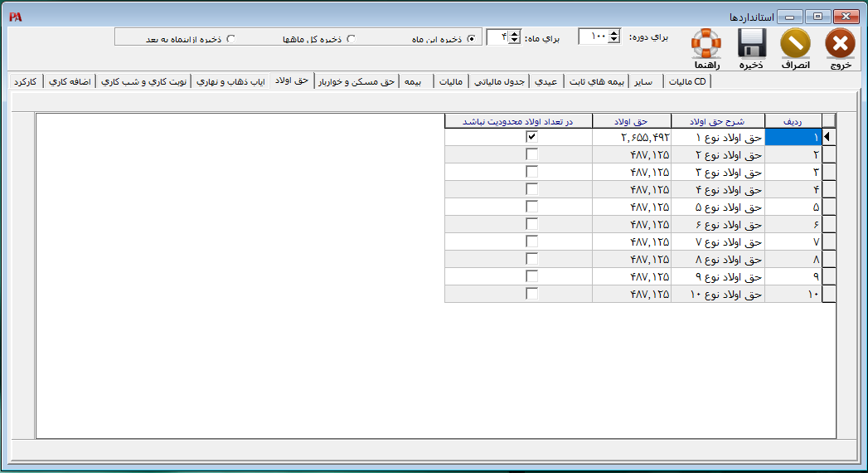Viewport: 868px width, 473px height.
Task: Click the row selector arrow for row 1
Action: 827,137
